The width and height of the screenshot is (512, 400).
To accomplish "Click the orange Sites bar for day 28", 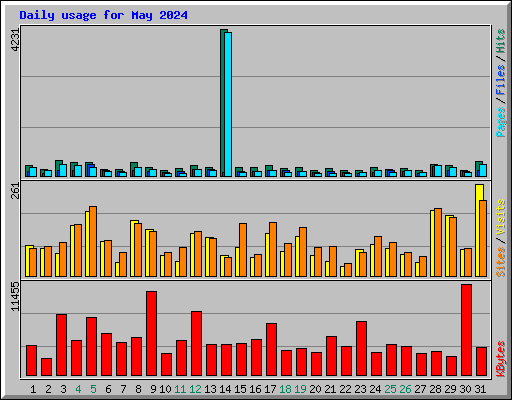I will click(438, 242).
